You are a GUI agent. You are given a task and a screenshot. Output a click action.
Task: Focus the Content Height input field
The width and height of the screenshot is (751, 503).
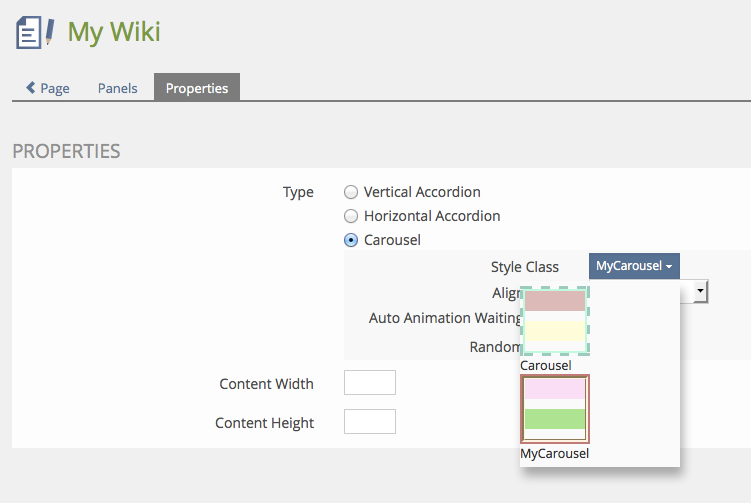tap(370, 422)
